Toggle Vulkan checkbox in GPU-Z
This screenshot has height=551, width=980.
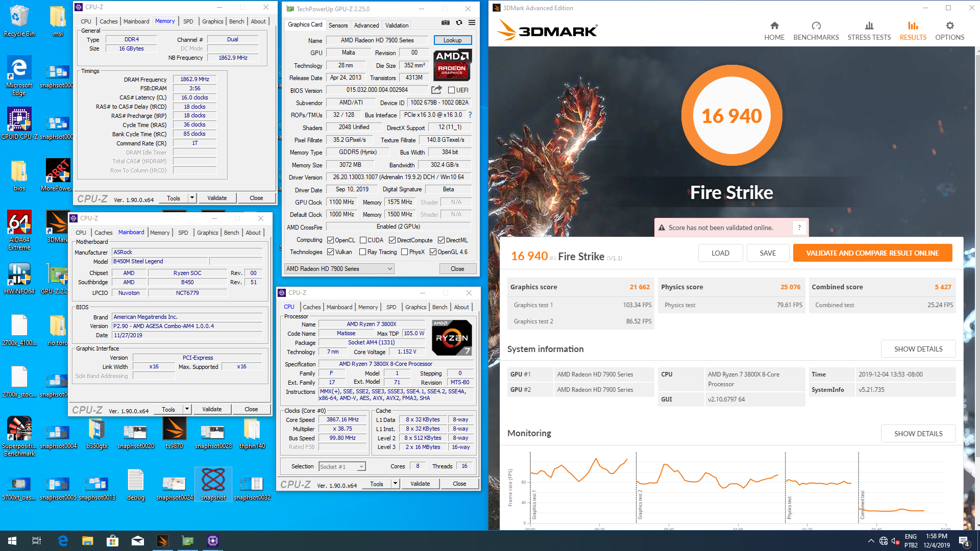(330, 252)
